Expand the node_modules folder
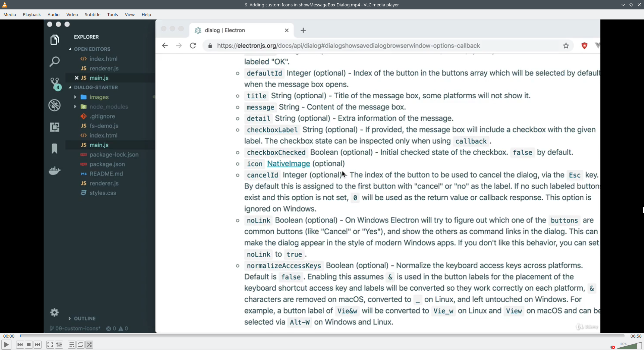The image size is (644, 350). coord(75,107)
